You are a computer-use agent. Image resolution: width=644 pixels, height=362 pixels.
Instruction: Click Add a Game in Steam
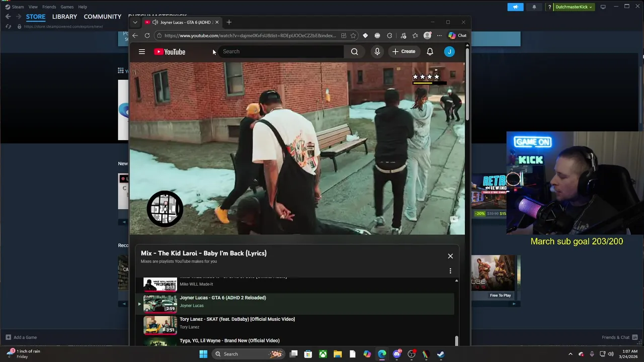pyautogui.click(x=21, y=337)
